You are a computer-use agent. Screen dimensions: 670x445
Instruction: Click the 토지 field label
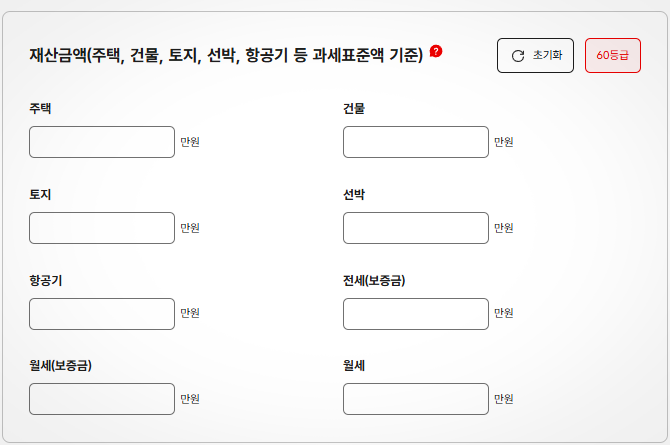coord(40,194)
